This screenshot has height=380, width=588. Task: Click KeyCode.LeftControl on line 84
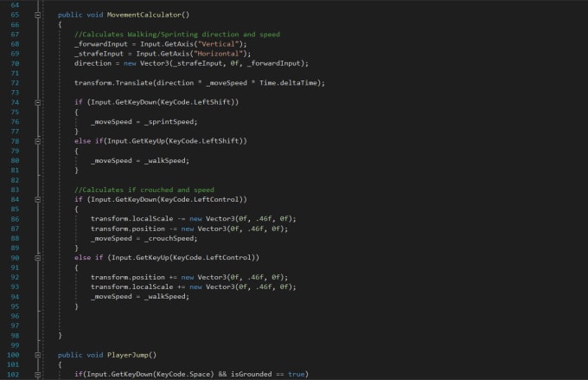[200, 199]
